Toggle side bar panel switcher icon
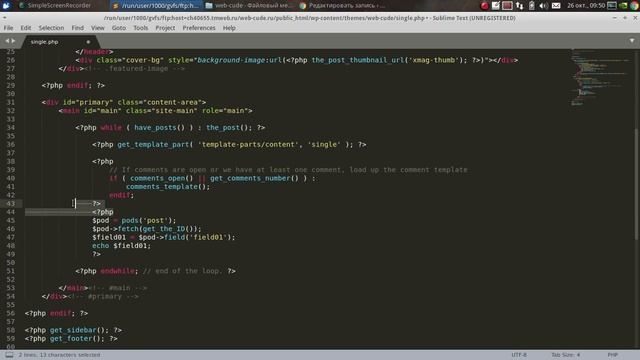640x360 pixels. pyautogui.click(x=9, y=355)
